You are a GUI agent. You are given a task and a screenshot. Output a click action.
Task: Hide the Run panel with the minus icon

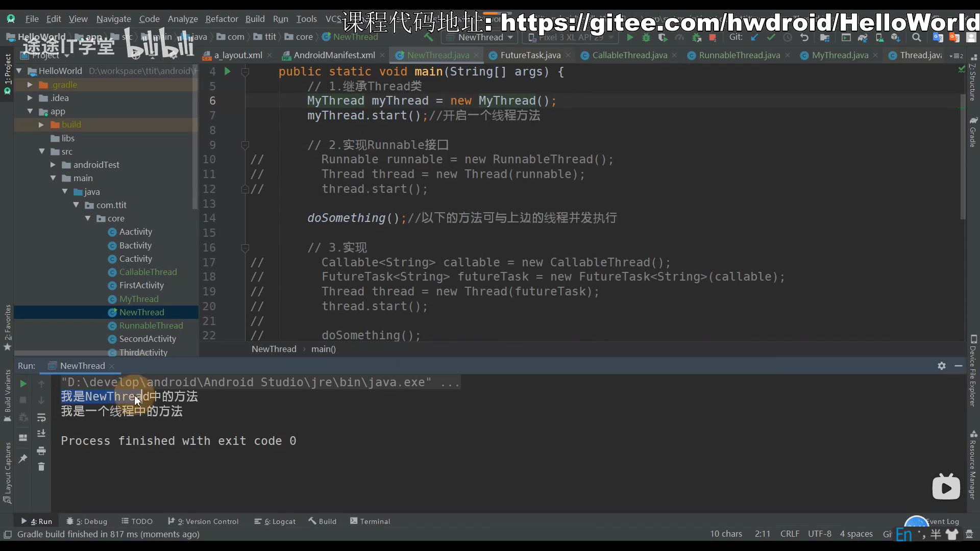pos(959,366)
